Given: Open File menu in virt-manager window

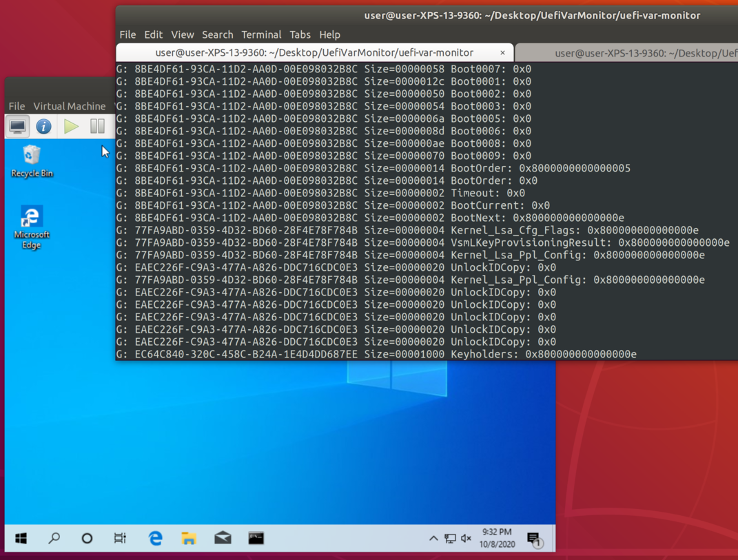Looking at the screenshot, I should (x=17, y=106).
